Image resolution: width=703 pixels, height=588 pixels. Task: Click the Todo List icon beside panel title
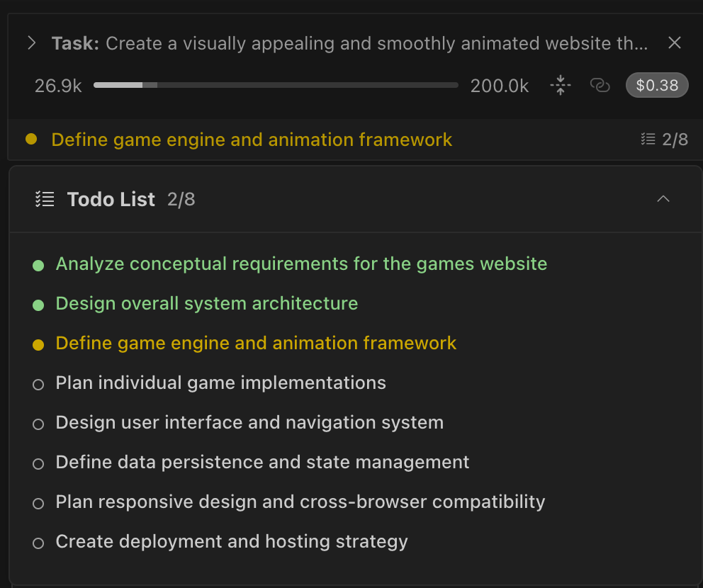point(44,199)
